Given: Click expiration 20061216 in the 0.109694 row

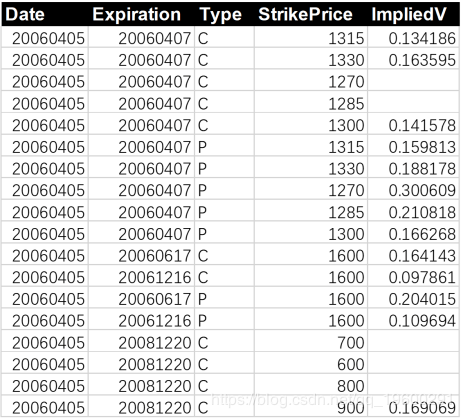Looking at the screenshot, I should [x=155, y=321].
